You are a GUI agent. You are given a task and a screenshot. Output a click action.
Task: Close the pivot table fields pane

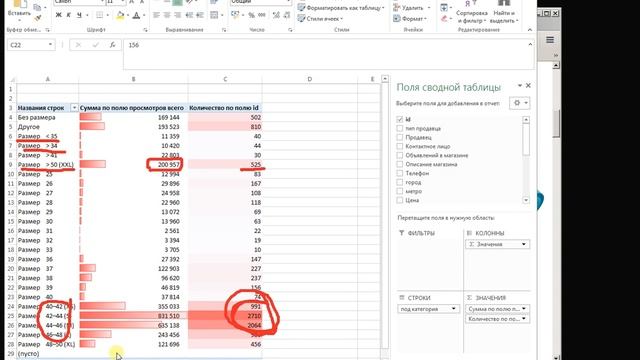[528, 85]
